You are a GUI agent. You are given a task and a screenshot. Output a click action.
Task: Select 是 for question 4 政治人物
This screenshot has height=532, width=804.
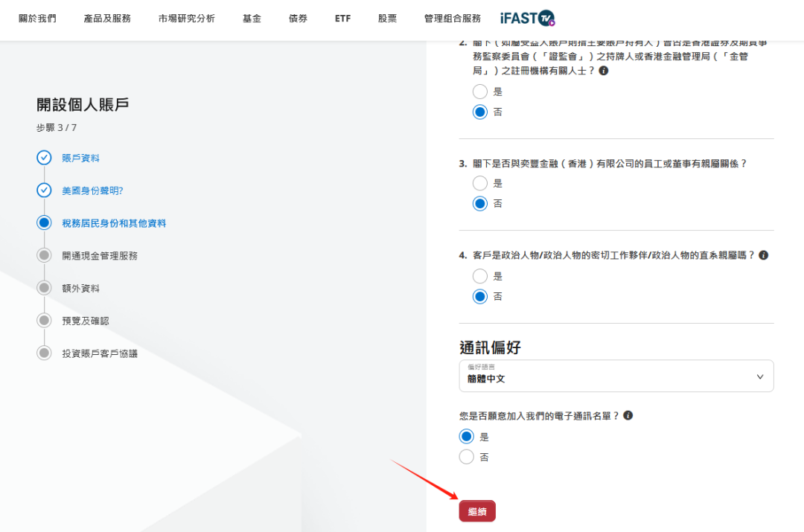point(480,276)
